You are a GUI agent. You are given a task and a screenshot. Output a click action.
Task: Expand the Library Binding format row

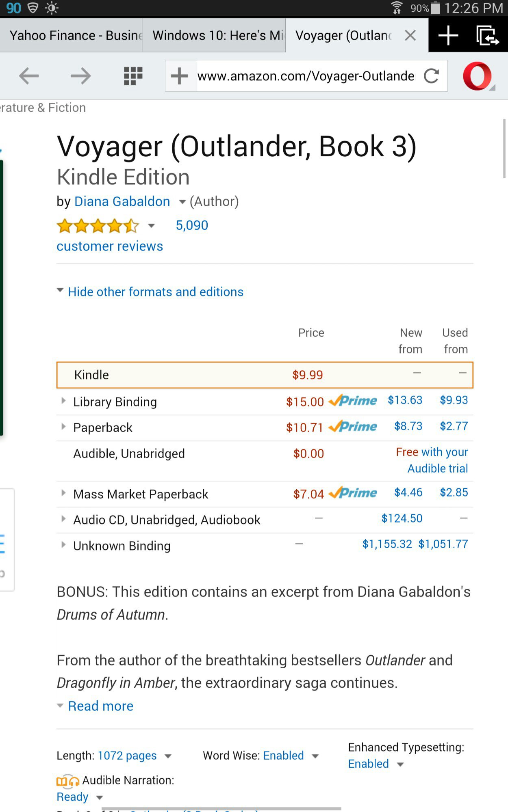point(64,401)
